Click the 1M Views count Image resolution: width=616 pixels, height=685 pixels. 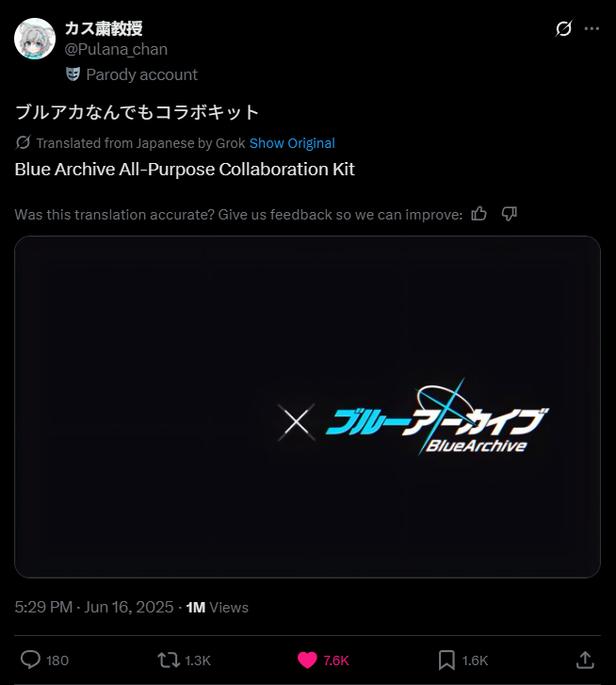tap(217, 607)
